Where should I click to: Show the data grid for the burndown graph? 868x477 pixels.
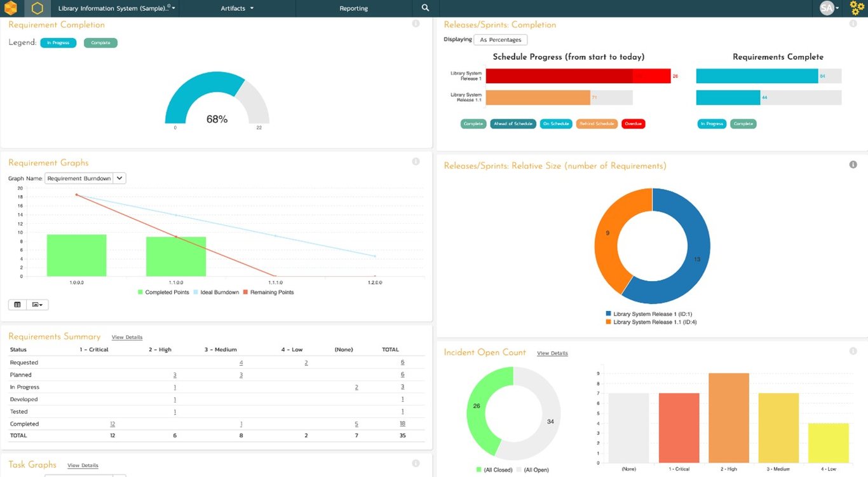(17, 305)
